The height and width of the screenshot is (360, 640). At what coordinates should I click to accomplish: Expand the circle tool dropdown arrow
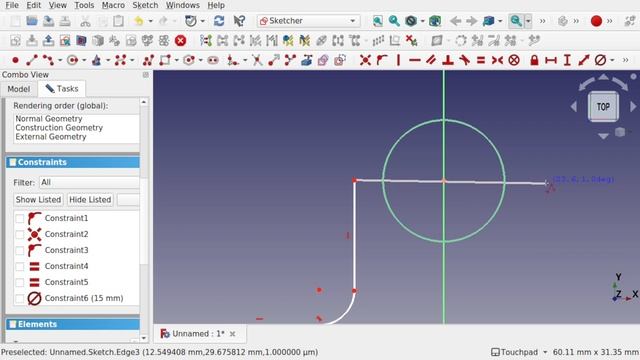[x=84, y=60]
